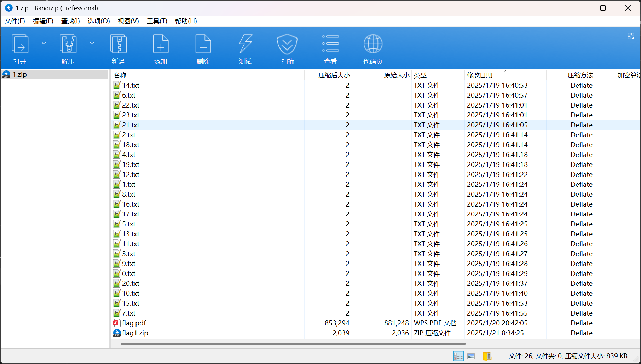Click the 14.txt file icon
Screen dimensions: 641x364
[117, 85]
